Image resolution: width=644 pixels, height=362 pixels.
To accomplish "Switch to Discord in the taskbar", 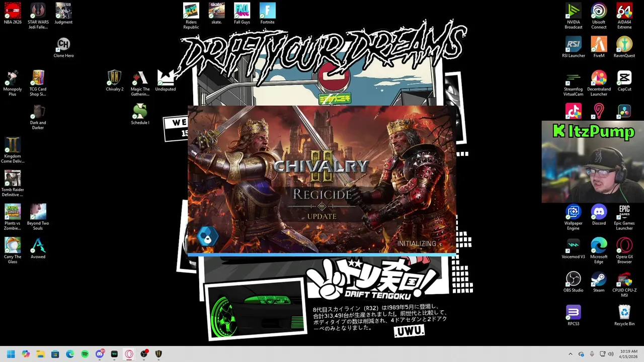I will coord(100,354).
